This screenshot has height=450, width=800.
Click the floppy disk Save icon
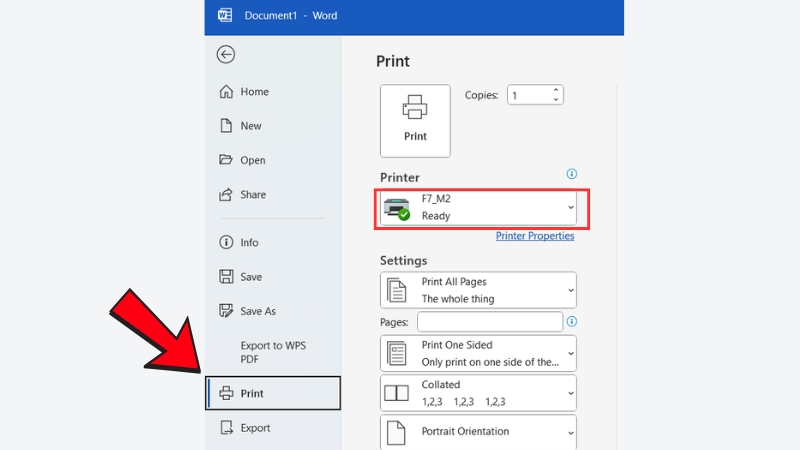click(226, 277)
